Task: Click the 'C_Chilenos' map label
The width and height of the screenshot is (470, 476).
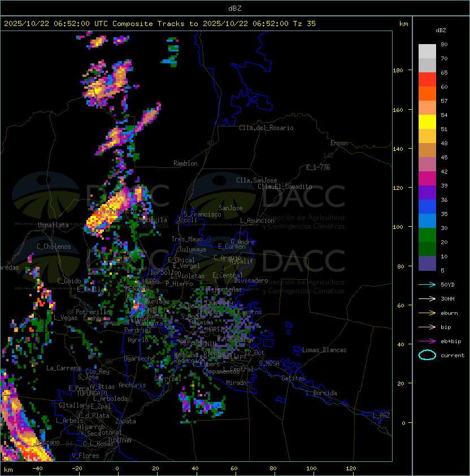Action: [54, 246]
